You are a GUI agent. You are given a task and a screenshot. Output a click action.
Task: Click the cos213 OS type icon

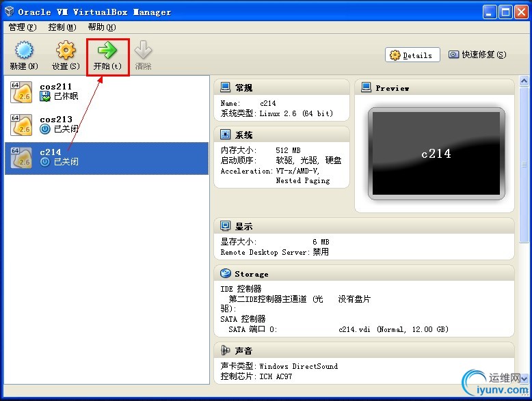pyautogui.click(x=21, y=125)
